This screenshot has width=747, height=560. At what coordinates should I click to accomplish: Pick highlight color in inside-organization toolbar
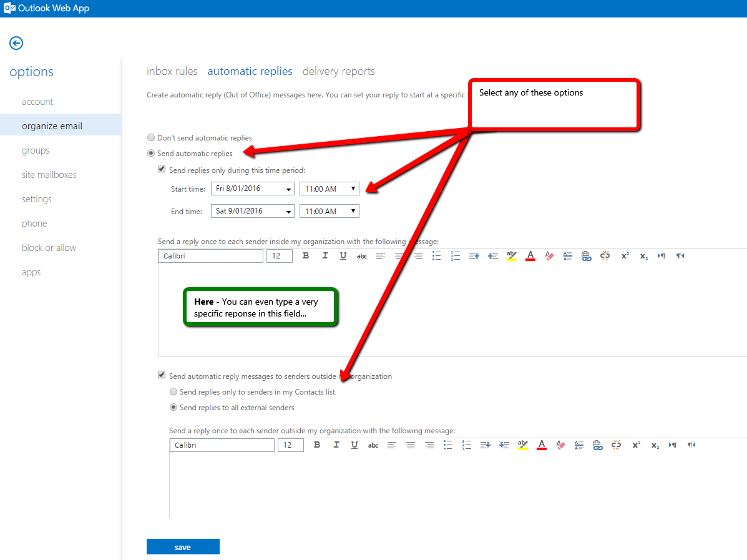(x=512, y=256)
